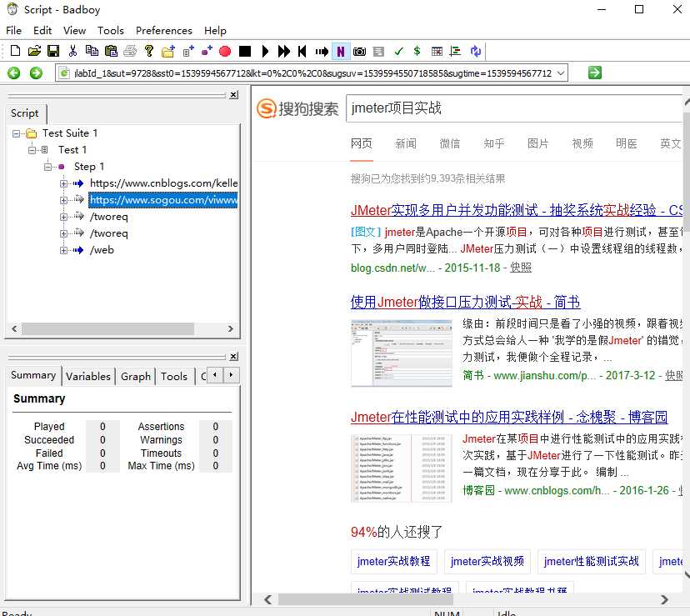The width and height of the screenshot is (690, 616).
Task: Select the /web item in the script tree
Action: coord(102,250)
